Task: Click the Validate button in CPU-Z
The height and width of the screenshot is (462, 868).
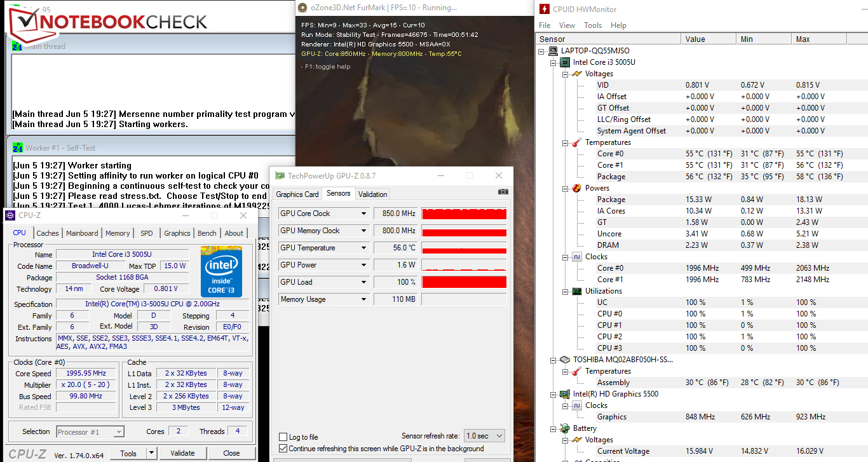Action: (182, 453)
